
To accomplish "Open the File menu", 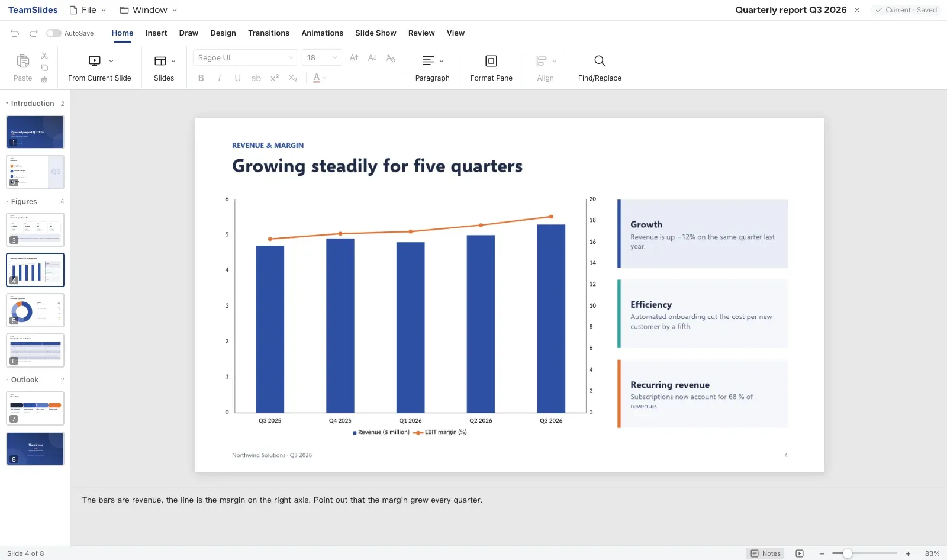I will tap(88, 10).
